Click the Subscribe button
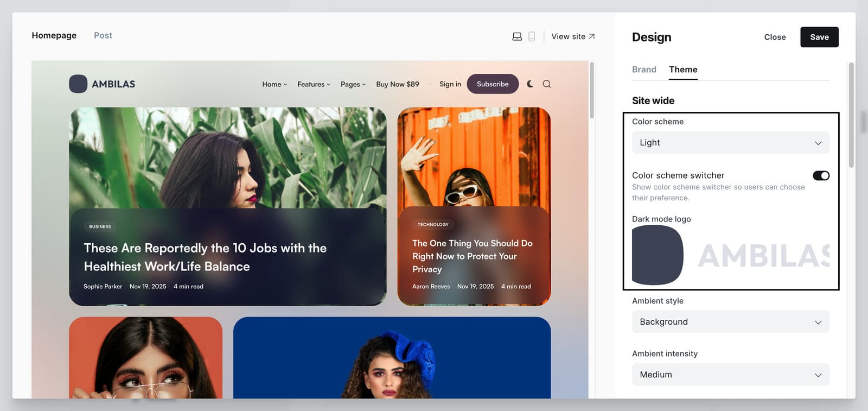868x411 pixels. 493,84
